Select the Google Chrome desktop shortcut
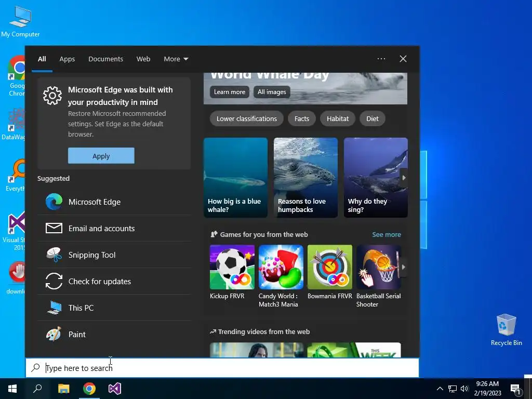This screenshot has width=532, height=399. (16, 76)
